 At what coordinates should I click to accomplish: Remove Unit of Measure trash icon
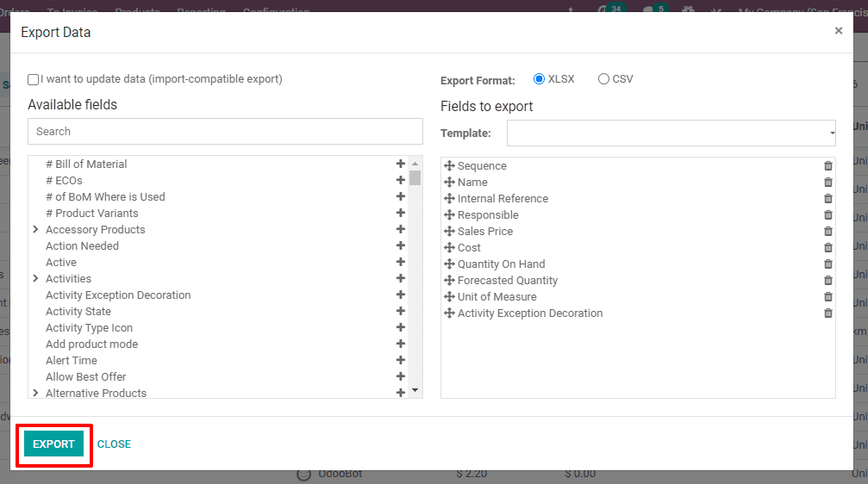coord(828,296)
